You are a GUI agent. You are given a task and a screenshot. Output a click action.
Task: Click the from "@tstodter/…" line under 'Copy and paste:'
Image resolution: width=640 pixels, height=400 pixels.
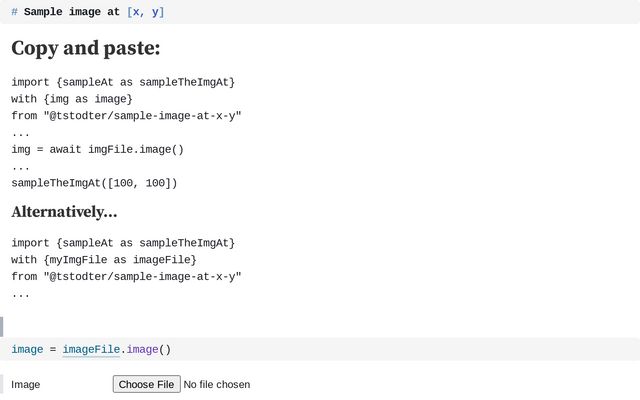pyautogui.click(x=126, y=116)
